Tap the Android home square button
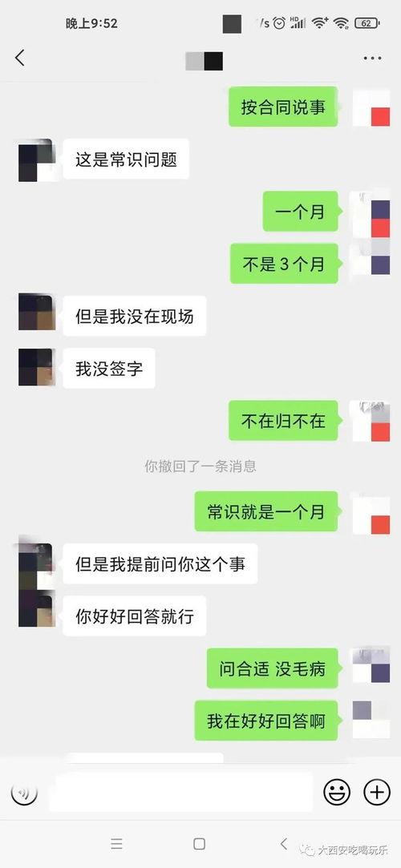The height and width of the screenshot is (868, 401). [x=200, y=844]
